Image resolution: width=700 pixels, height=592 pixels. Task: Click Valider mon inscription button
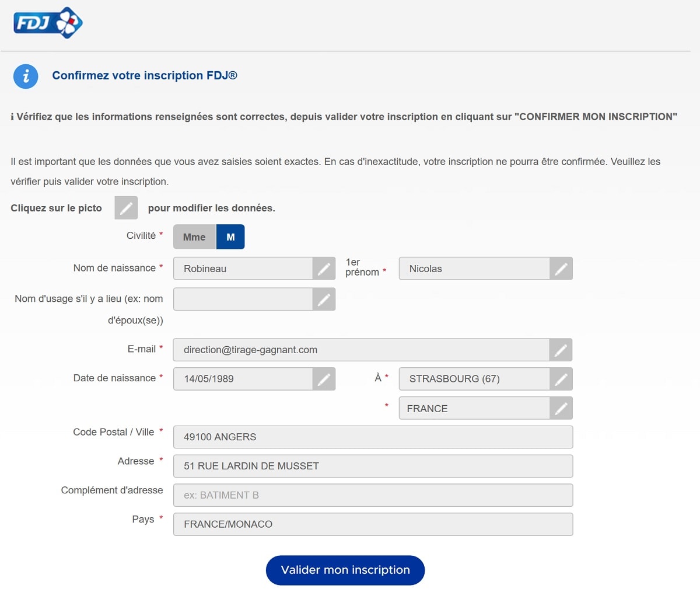(x=345, y=570)
